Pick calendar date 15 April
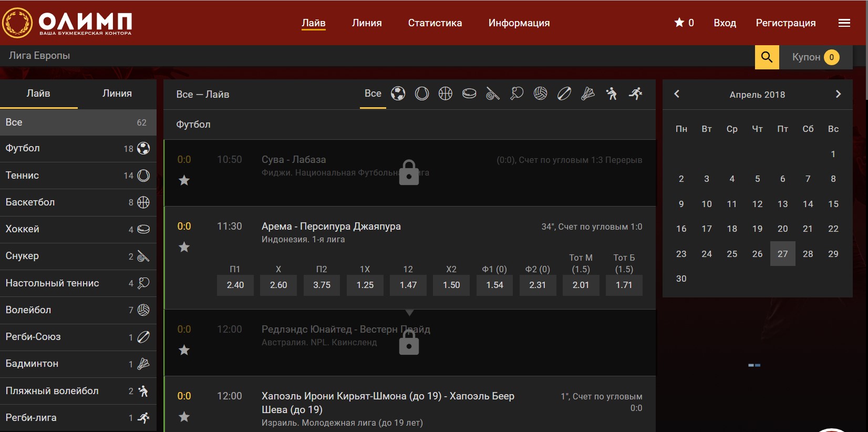Viewport: 868px width, 432px height. point(833,204)
